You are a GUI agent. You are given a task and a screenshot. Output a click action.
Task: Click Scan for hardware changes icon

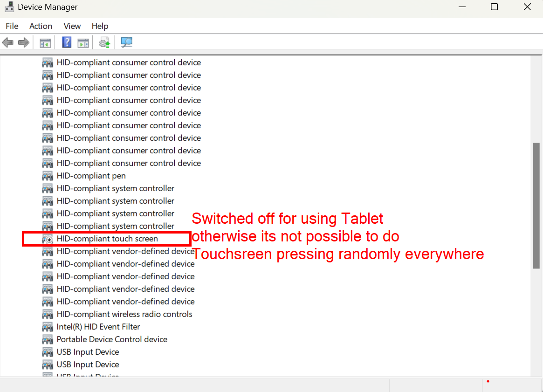[126, 43]
